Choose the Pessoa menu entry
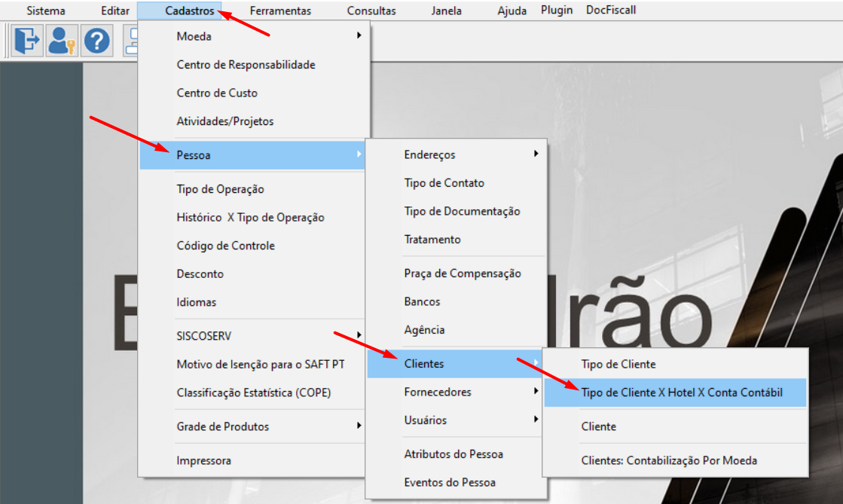 [x=252, y=155]
